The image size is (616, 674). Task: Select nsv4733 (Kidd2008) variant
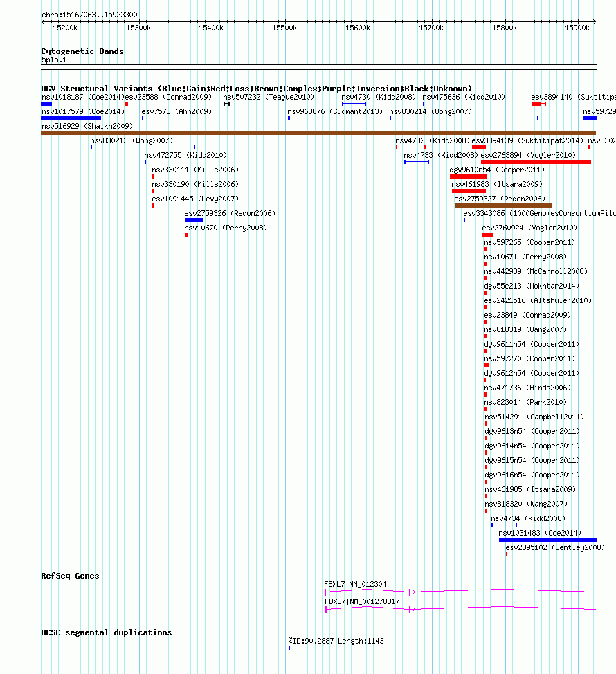point(441,156)
